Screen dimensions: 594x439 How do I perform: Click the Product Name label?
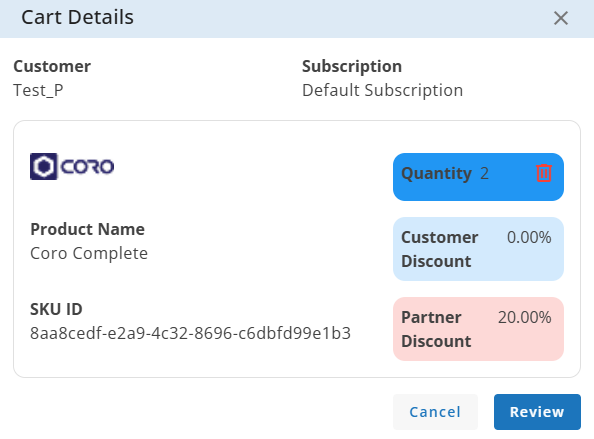pos(88,229)
